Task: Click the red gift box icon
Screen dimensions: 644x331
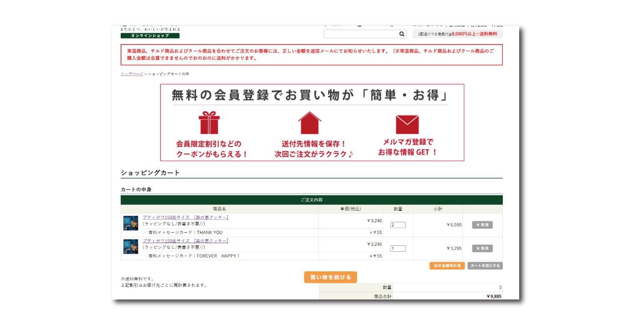Action: coord(209,123)
